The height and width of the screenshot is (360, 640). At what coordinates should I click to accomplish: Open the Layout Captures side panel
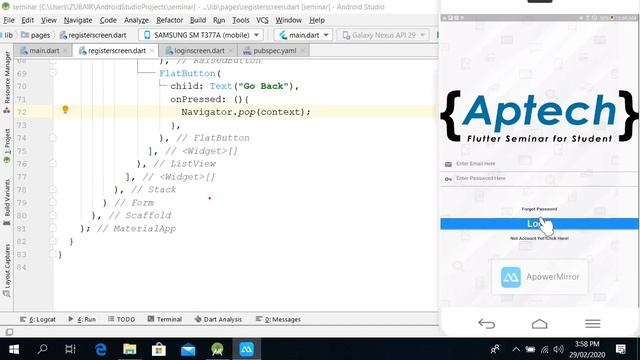pyautogui.click(x=7, y=270)
